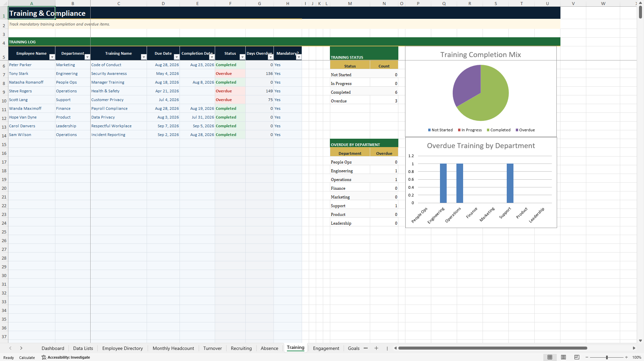Viewport: 644px width, 361px height.
Task: Open the Department column filter dropdown
Action: point(87,57)
